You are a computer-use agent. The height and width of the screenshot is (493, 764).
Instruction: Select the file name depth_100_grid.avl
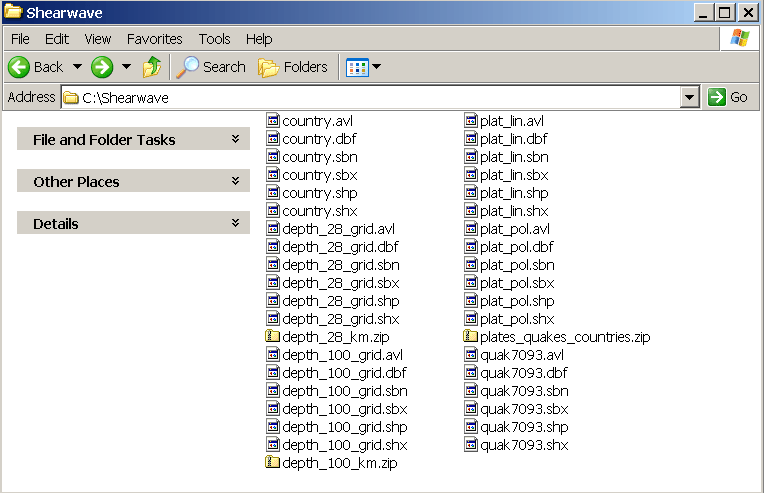tap(343, 355)
